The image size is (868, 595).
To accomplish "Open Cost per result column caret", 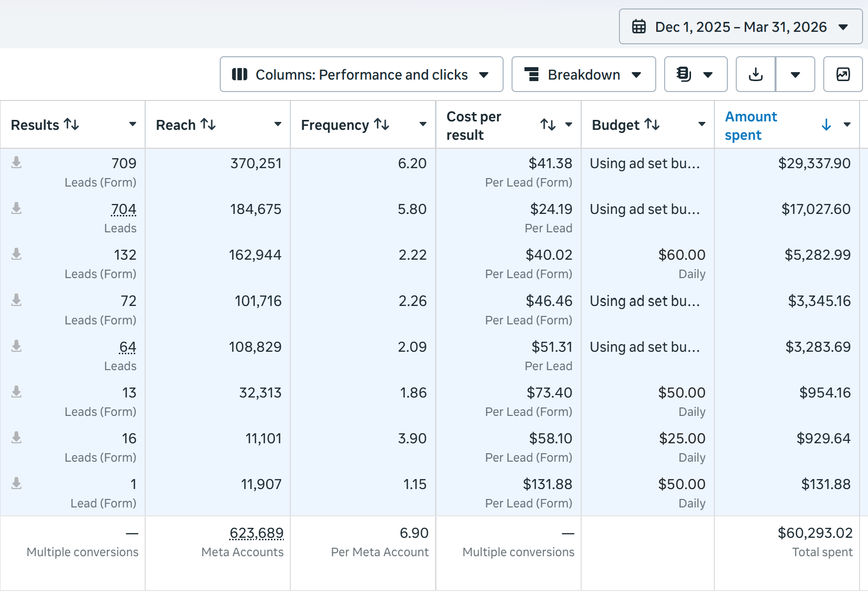I will point(569,125).
